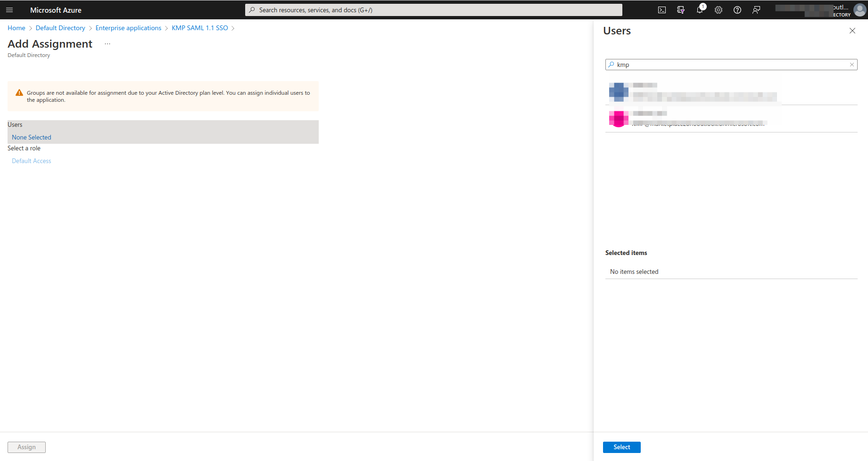
Task: View notifications bell
Action: (700, 10)
